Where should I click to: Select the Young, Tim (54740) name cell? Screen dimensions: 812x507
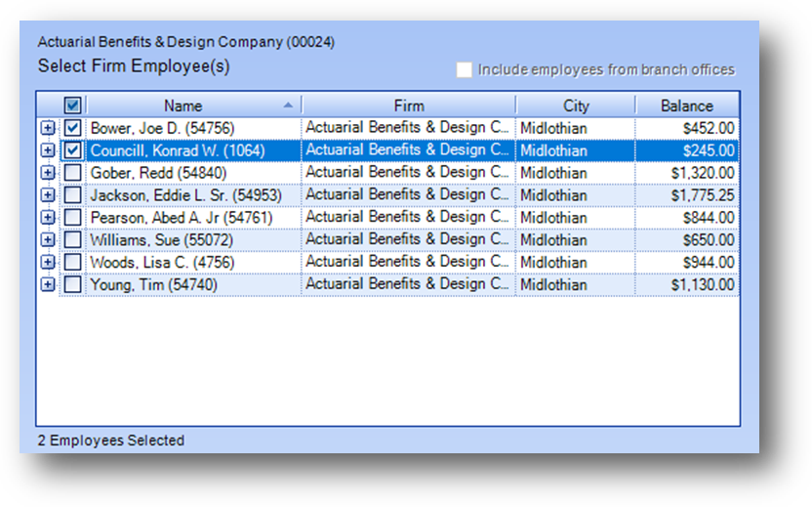(154, 284)
